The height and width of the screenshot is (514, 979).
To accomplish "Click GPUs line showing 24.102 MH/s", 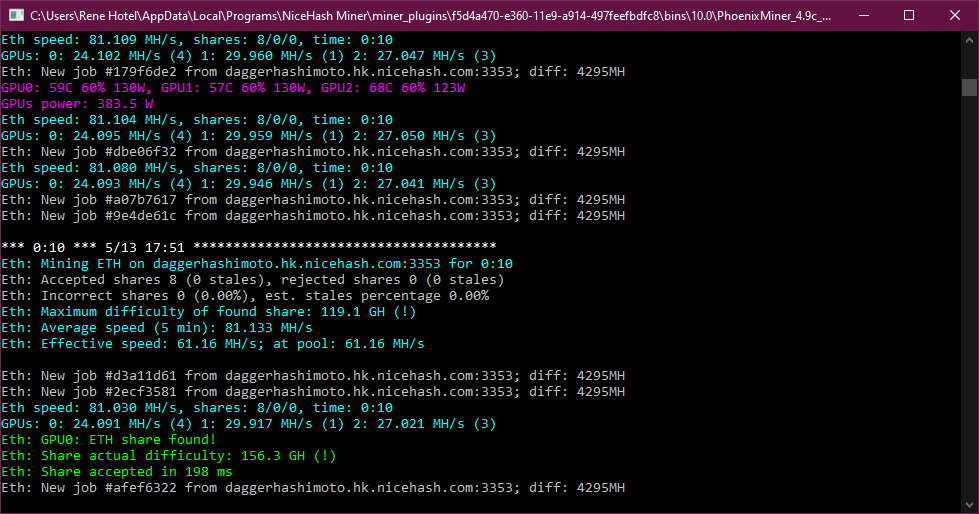I will (x=248, y=56).
